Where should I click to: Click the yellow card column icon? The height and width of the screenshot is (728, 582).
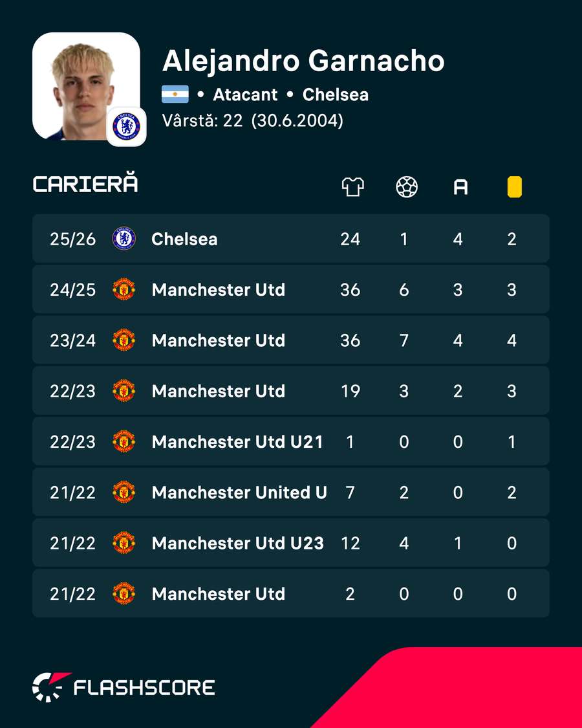(x=514, y=187)
